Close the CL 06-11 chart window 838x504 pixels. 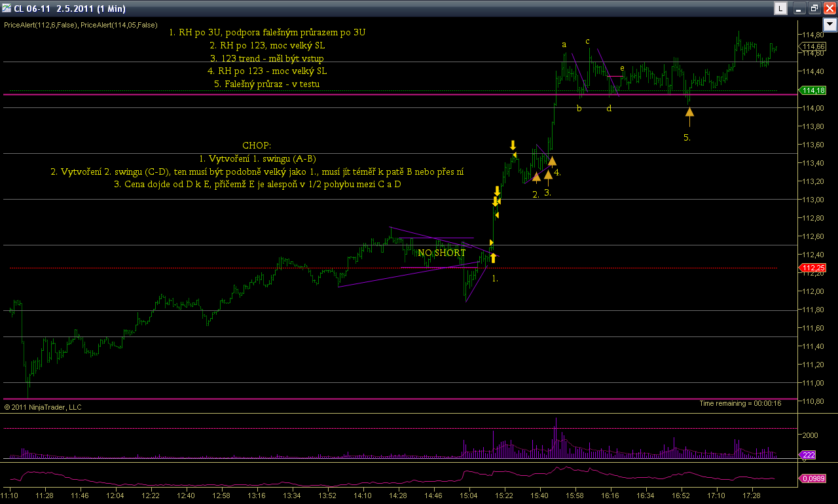(x=829, y=9)
